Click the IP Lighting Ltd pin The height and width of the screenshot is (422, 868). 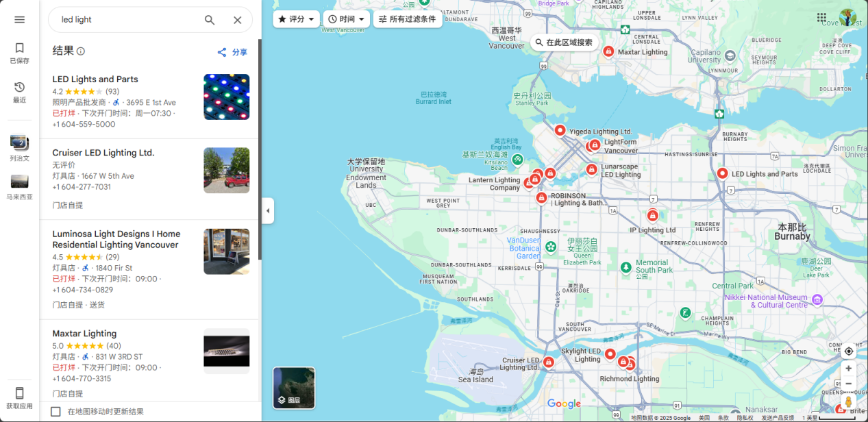[652, 216]
